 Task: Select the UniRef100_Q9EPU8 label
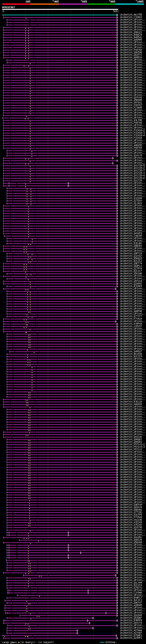131,504
